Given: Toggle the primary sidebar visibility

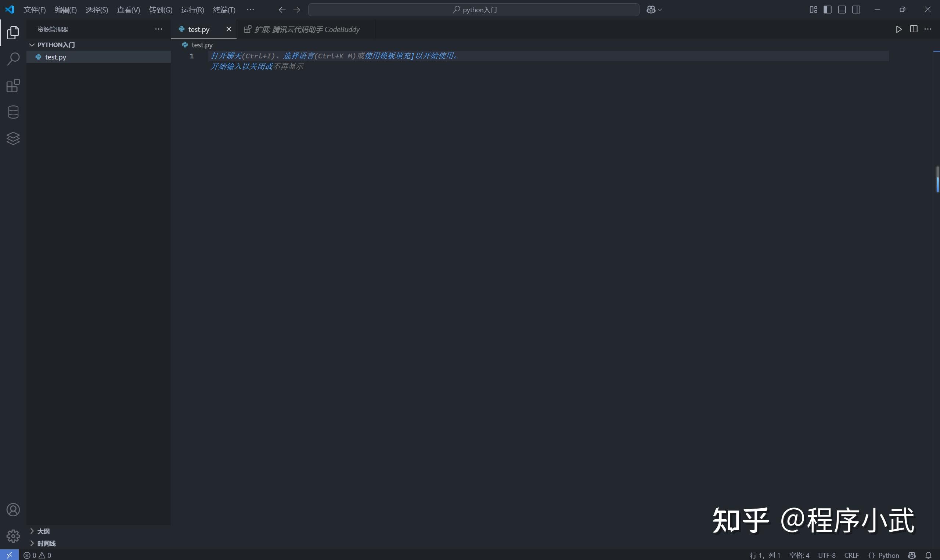Looking at the screenshot, I should point(827,10).
